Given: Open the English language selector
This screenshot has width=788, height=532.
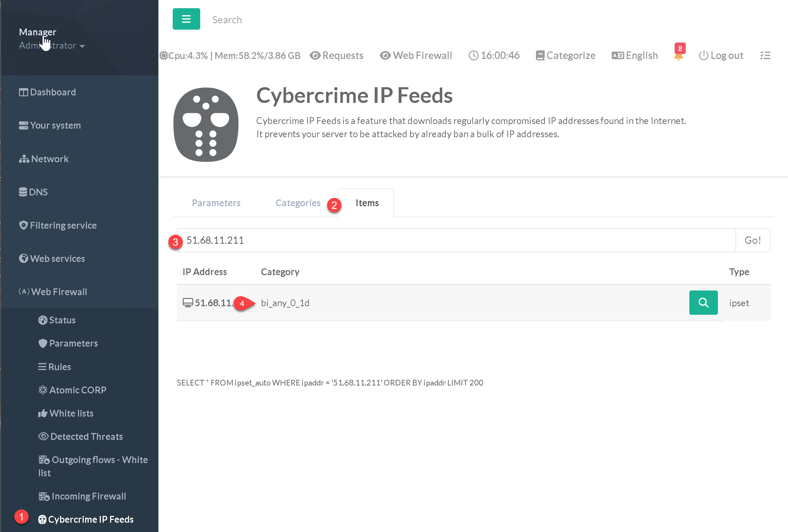Looking at the screenshot, I should [x=635, y=56].
